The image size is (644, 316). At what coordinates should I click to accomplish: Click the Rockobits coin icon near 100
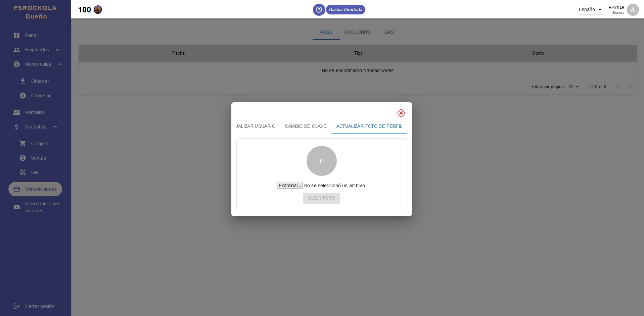(98, 10)
